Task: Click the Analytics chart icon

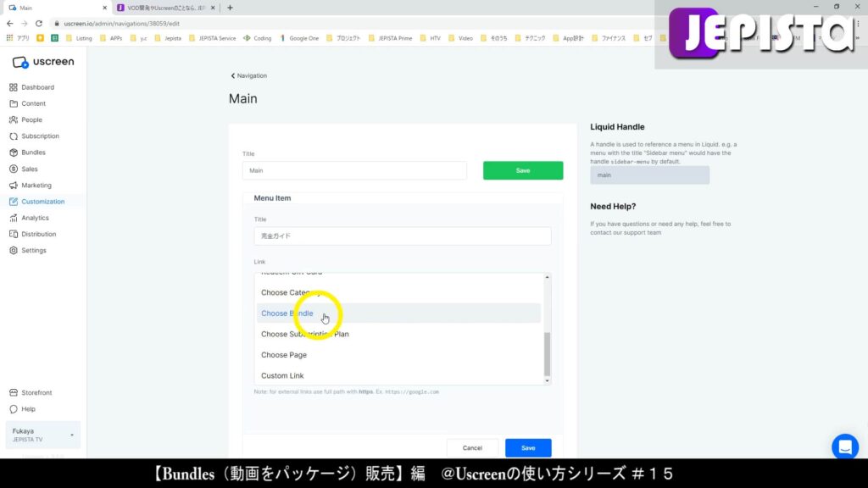Action: pos(14,218)
